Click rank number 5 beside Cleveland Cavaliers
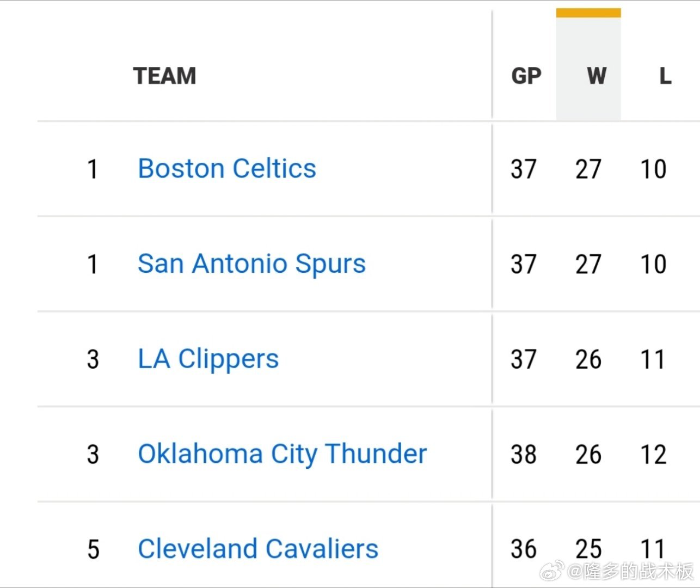700x588 pixels. [93, 549]
